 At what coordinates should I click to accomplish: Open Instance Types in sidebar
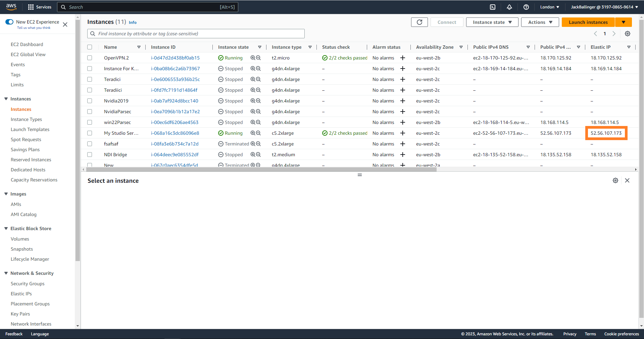point(26,119)
